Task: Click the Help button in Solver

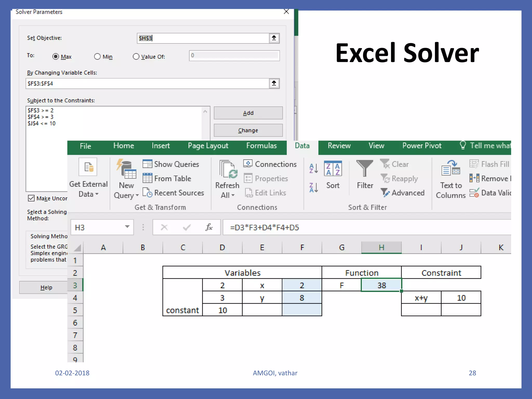Action: pos(44,287)
